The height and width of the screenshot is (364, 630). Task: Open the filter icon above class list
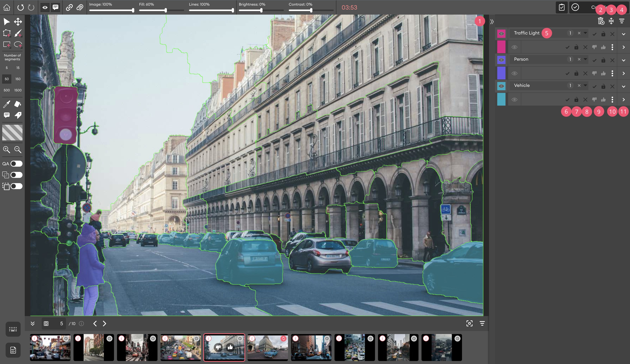[x=622, y=21]
